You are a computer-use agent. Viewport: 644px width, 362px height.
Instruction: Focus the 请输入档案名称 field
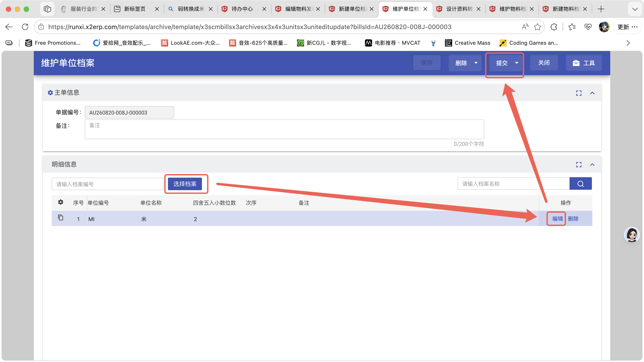coord(513,184)
